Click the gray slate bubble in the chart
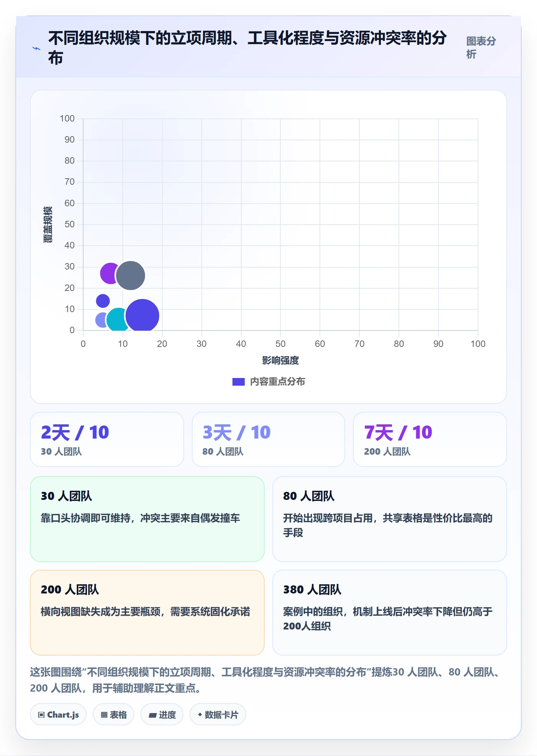This screenshot has height=756, width=537. click(x=130, y=275)
